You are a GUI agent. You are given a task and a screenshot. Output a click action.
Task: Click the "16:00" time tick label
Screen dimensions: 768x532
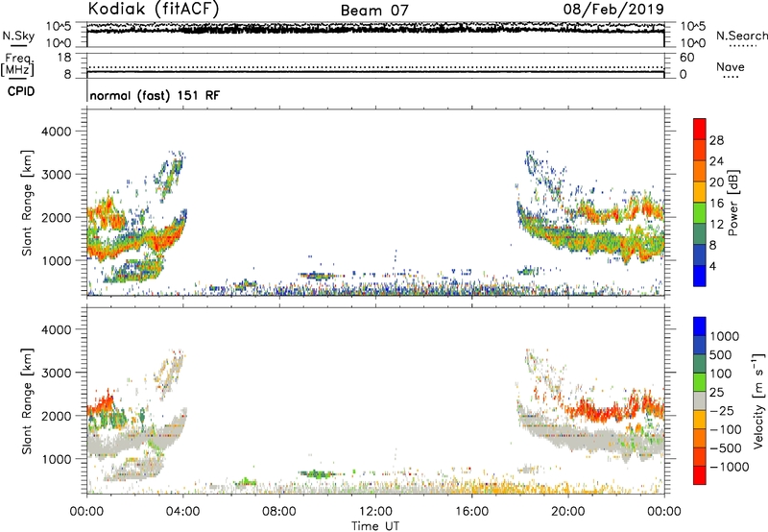click(471, 512)
